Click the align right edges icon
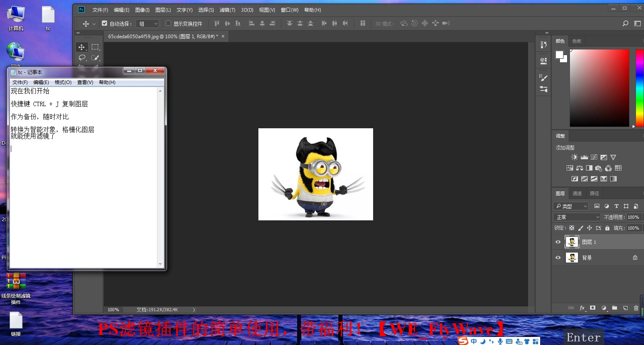The width and height of the screenshot is (644, 345). [x=272, y=23]
